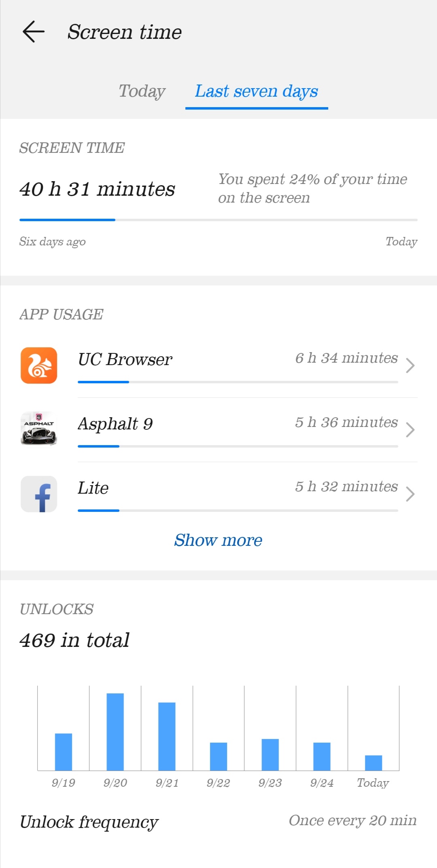Expand Asphalt 9 usage details chevron
Viewport: 437px width, 868px height.
click(410, 430)
